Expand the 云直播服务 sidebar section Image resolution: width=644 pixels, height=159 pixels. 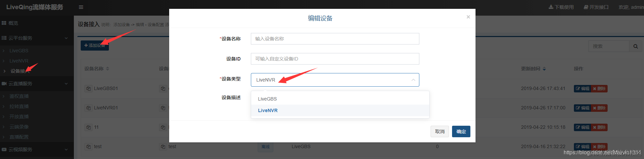point(37,84)
